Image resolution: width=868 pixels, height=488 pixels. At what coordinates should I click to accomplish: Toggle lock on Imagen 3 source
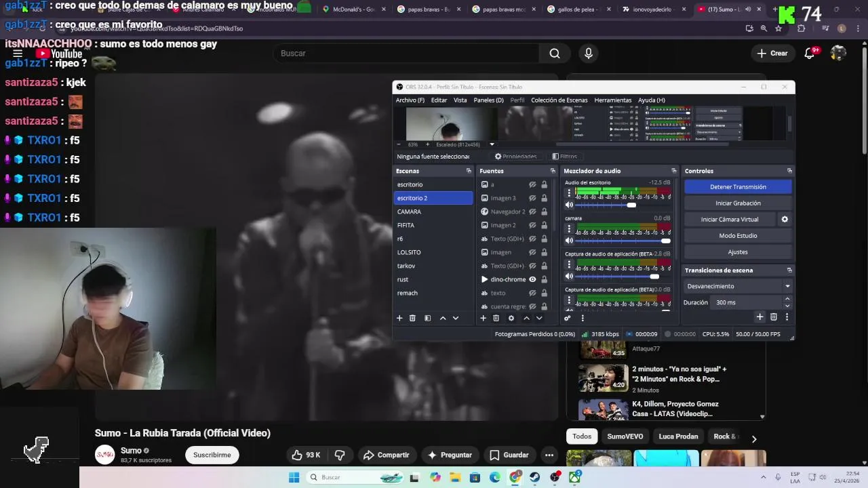[544, 198]
